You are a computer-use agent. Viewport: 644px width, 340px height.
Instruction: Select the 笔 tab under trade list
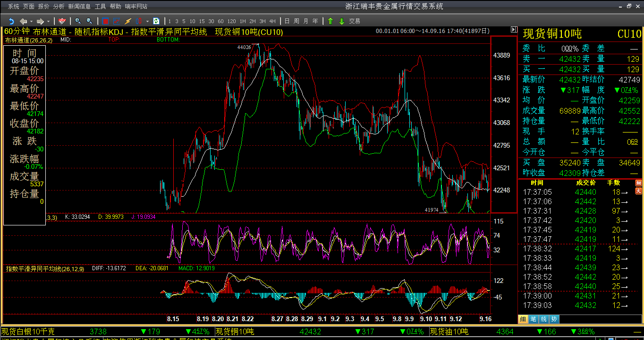533,319
